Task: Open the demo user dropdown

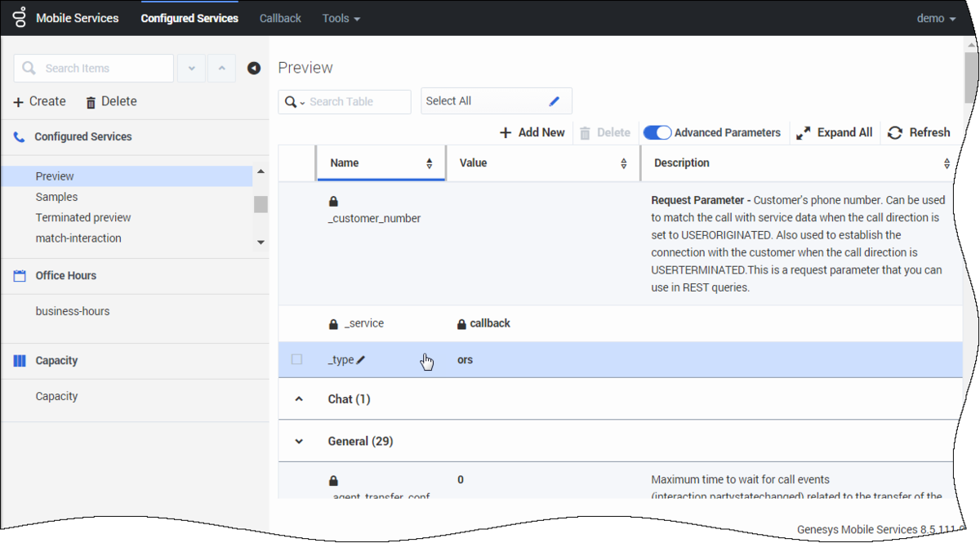Action: pos(936,18)
